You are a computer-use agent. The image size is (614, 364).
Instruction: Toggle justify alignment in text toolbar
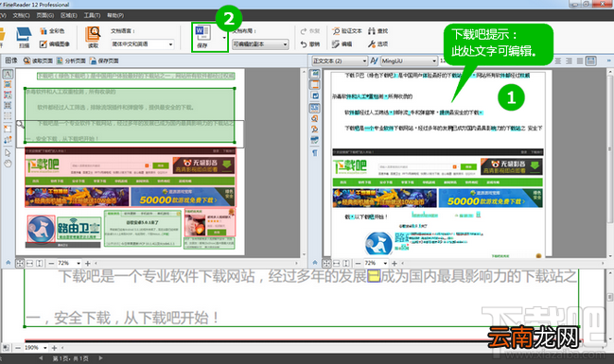580,61
